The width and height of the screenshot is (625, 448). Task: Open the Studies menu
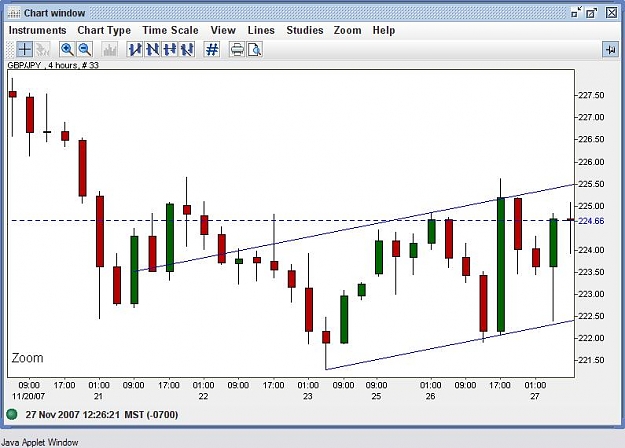pos(305,30)
